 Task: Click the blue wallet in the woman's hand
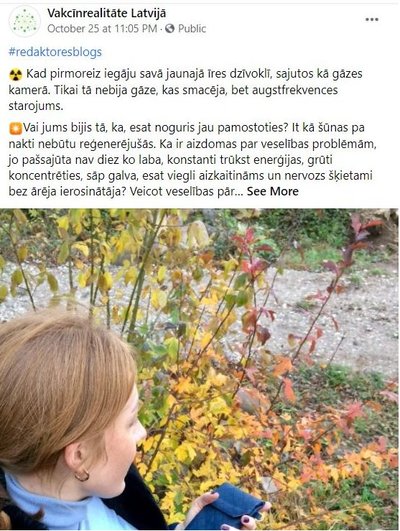pos(228,505)
